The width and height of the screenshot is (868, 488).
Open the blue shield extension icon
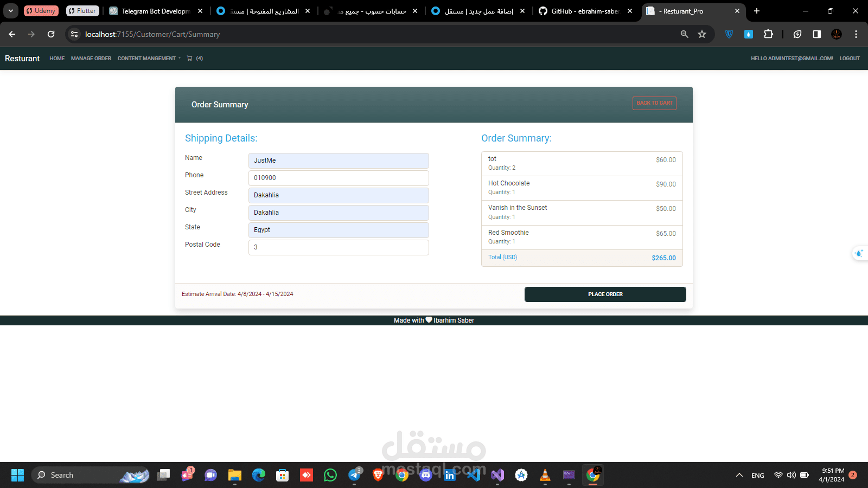(729, 34)
